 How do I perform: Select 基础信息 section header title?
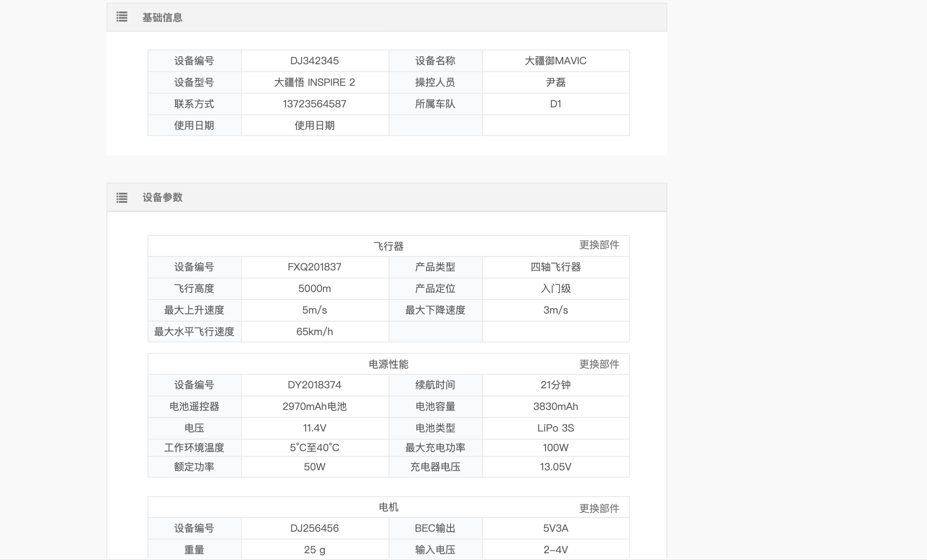coord(162,18)
